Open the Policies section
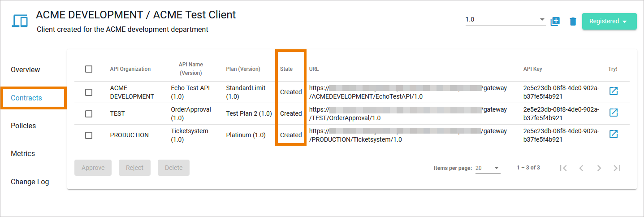Image resolution: width=644 pixels, height=217 pixels. click(23, 126)
